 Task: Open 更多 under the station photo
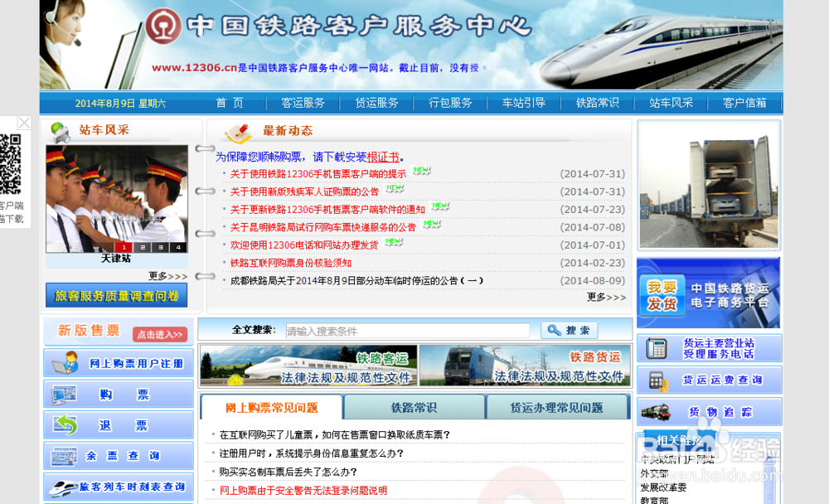[x=167, y=276]
